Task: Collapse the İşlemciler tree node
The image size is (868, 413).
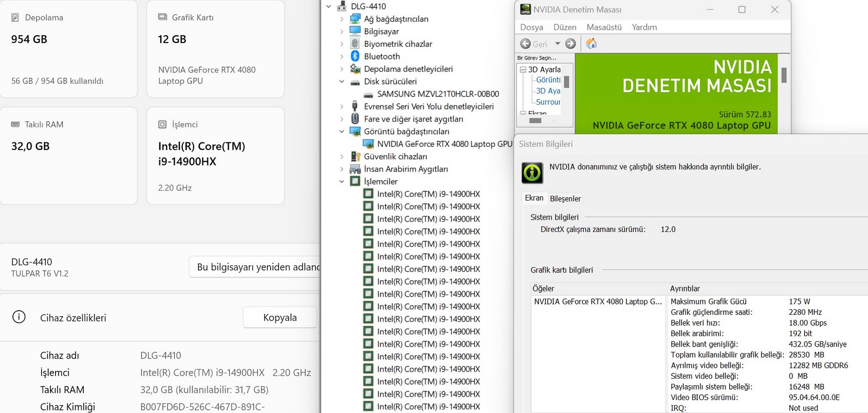Action: pyautogui.click(x=342, y=182)
